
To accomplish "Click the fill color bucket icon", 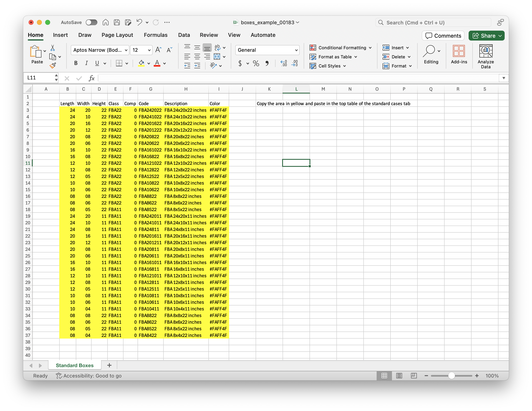I will (x=141, y=63).
